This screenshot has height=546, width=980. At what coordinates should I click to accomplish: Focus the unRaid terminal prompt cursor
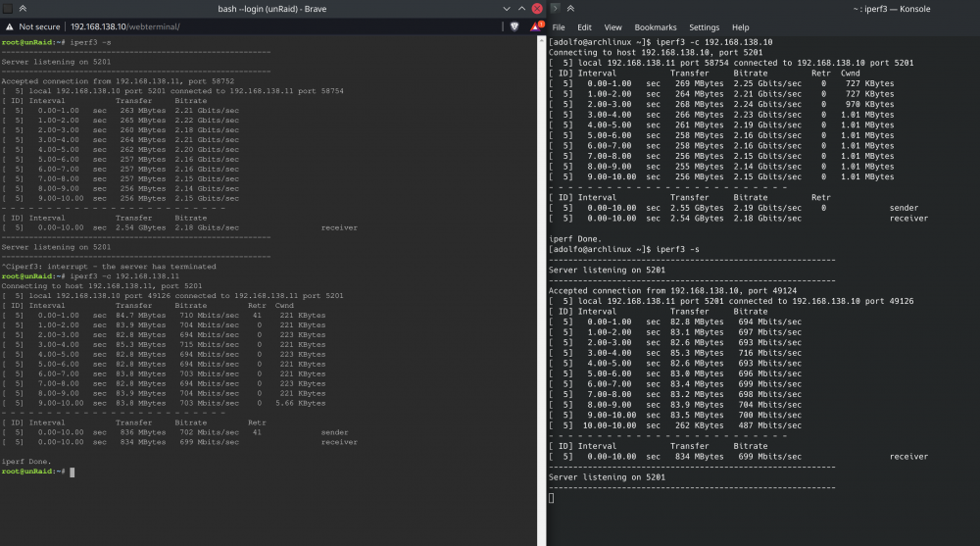click(72, 472)
